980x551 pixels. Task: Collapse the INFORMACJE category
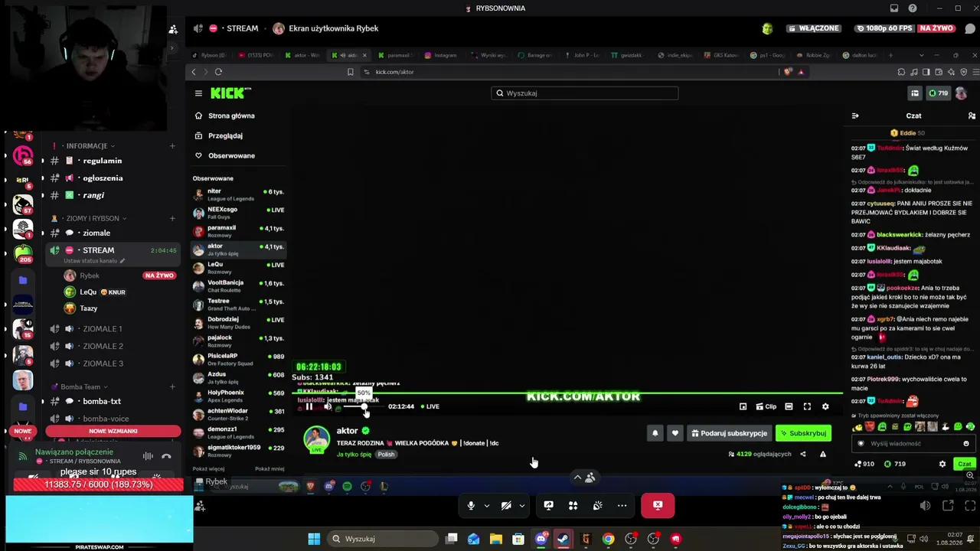click(x=87, y=145)
